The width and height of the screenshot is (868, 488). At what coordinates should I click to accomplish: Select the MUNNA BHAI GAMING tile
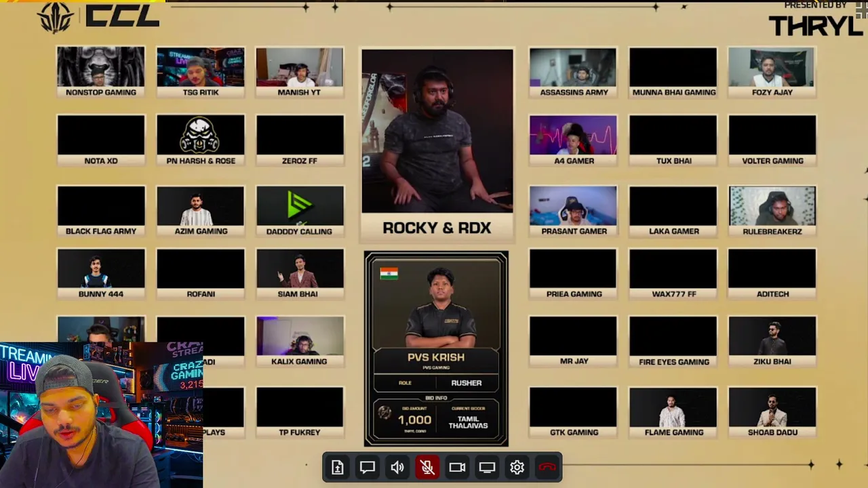click(x=673, y=72)
